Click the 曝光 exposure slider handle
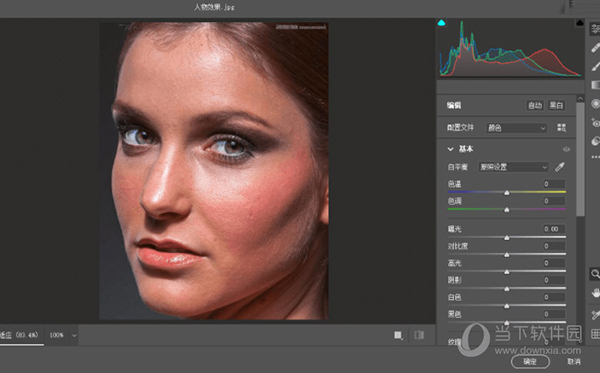Image resolution: width=600 pixels, height=373 pixels. (507, 238)
